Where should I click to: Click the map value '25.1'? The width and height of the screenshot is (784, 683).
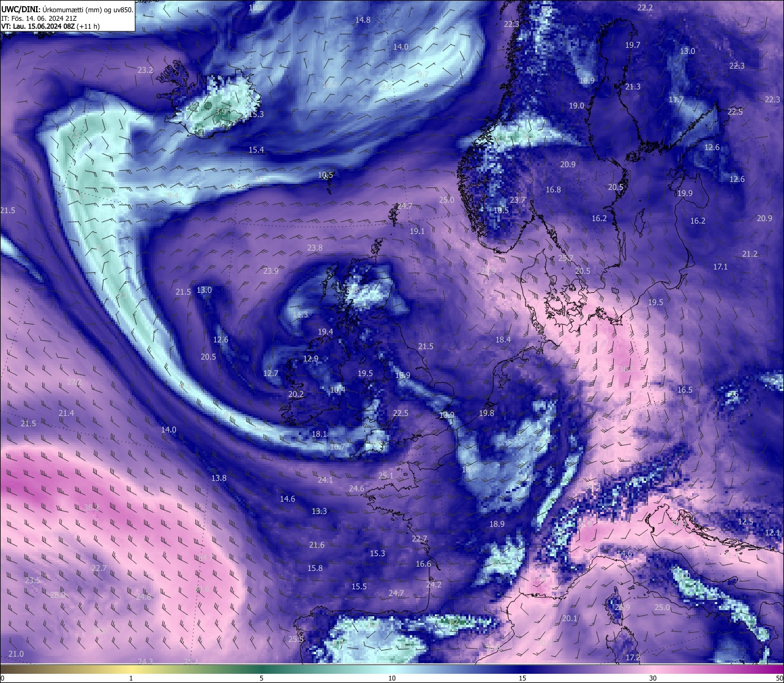pyautogui.click(x=386, y=476)
